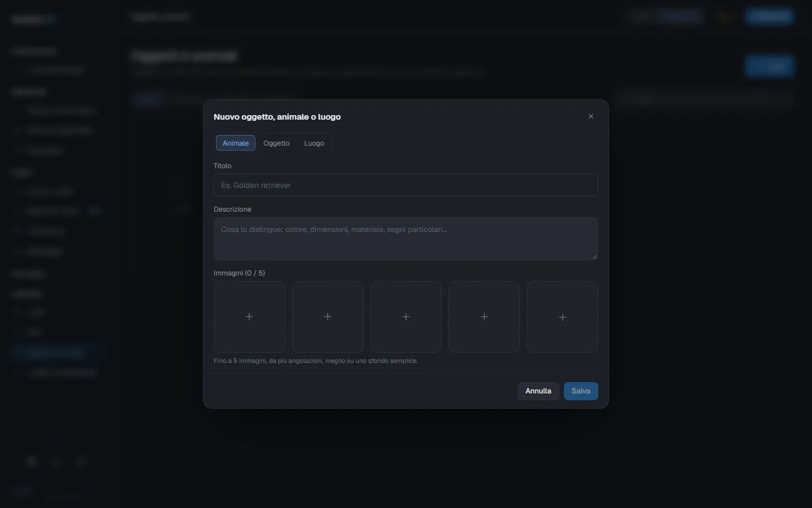The height and width of the screenshot is (508, 812).
Task: Grab the Descrizione textarea resize handle
Action: point(594,257)
